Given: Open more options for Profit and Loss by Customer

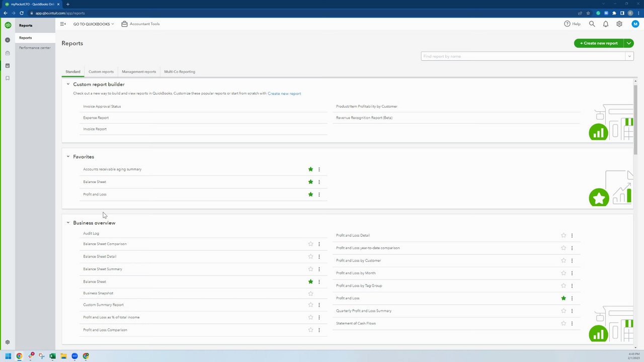Looking at the screenshot, I should click(x=572, y=260).
